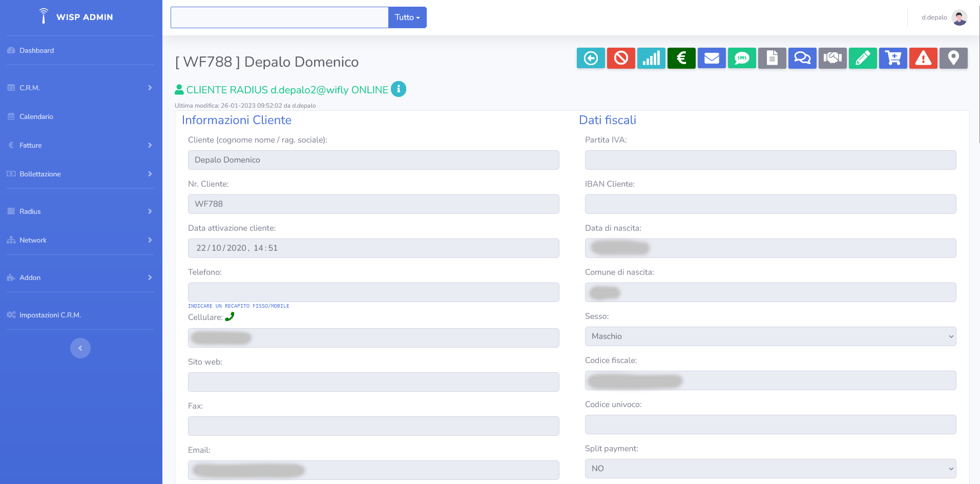Image resolution: width=980 pixels, height=484 pixels.
Task: Click the back arrow toolbar icon
Action: tap(591, 58)
